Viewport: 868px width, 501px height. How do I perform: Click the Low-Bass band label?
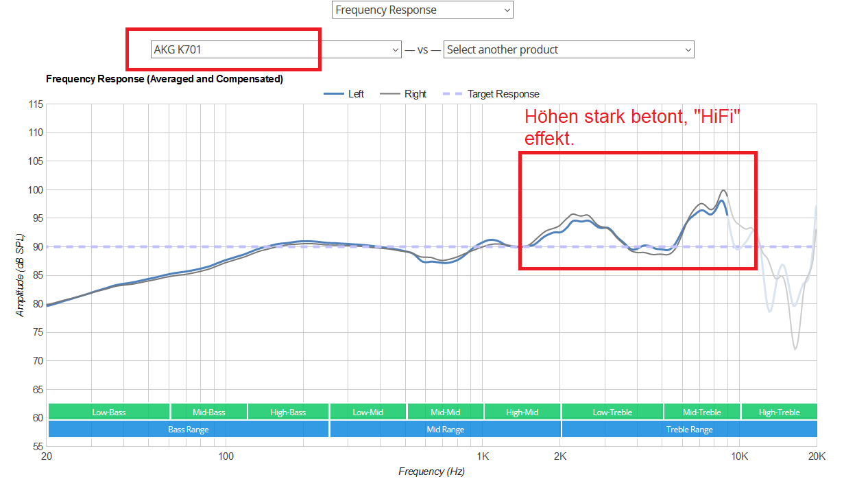[x=109, y=412]
